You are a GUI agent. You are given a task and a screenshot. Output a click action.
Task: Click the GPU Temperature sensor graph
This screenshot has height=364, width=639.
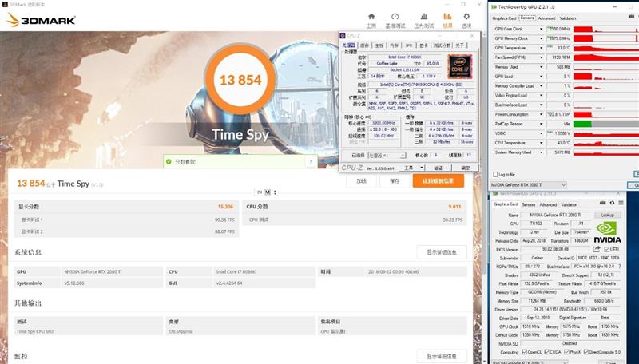tap(606, 48)
